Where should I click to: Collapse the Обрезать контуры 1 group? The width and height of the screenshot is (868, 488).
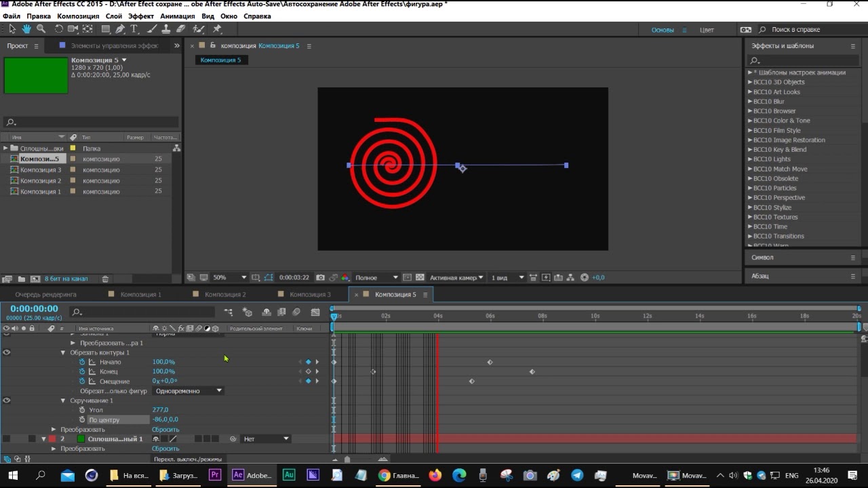[x=63, y=352]
